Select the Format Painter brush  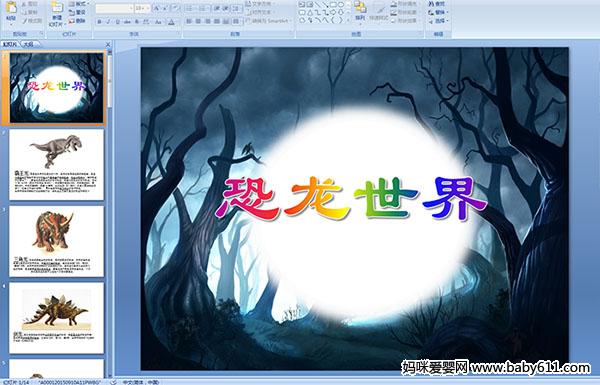coord(24,21)
